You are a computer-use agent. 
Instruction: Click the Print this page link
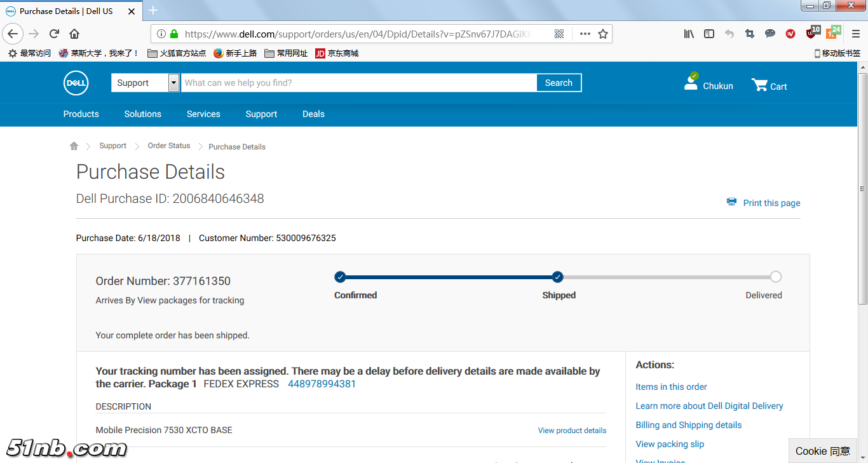pos(771,203)
